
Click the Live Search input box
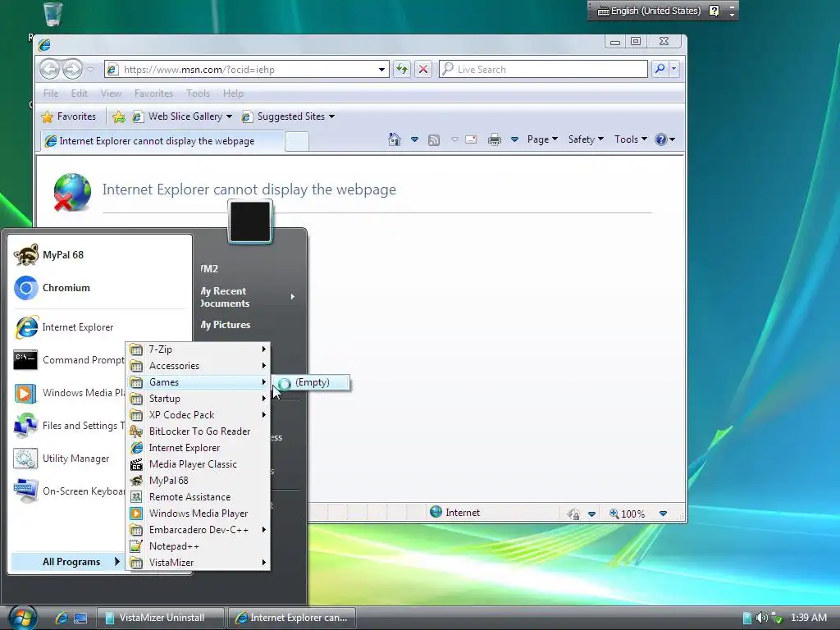click(x=543, y=69)
